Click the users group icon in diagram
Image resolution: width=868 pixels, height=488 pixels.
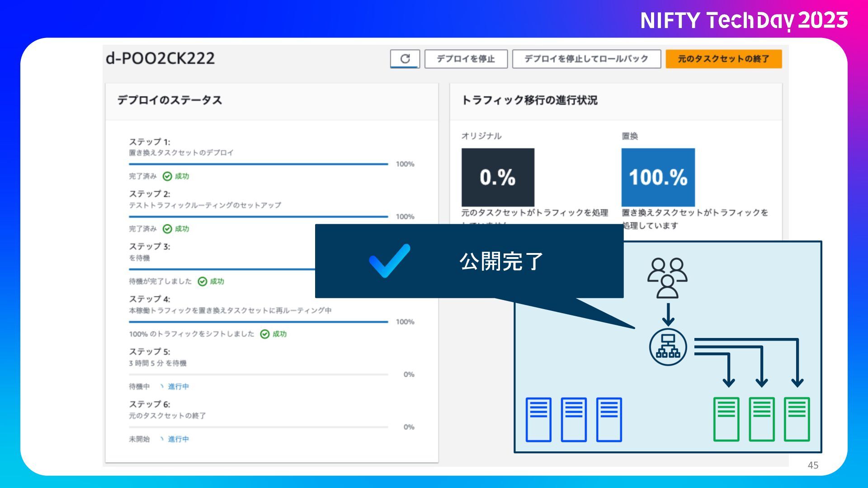point(667,277)
